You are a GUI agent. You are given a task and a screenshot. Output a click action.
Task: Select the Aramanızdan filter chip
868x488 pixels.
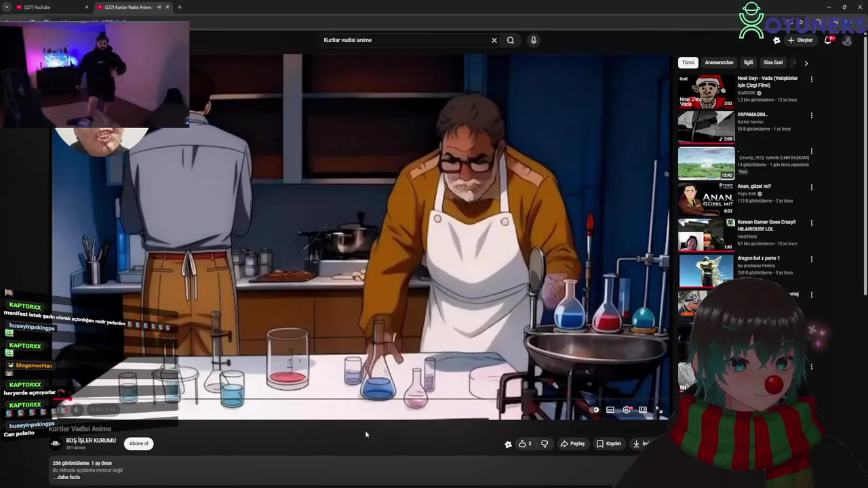pyautogui.click(x=719, y=62)
